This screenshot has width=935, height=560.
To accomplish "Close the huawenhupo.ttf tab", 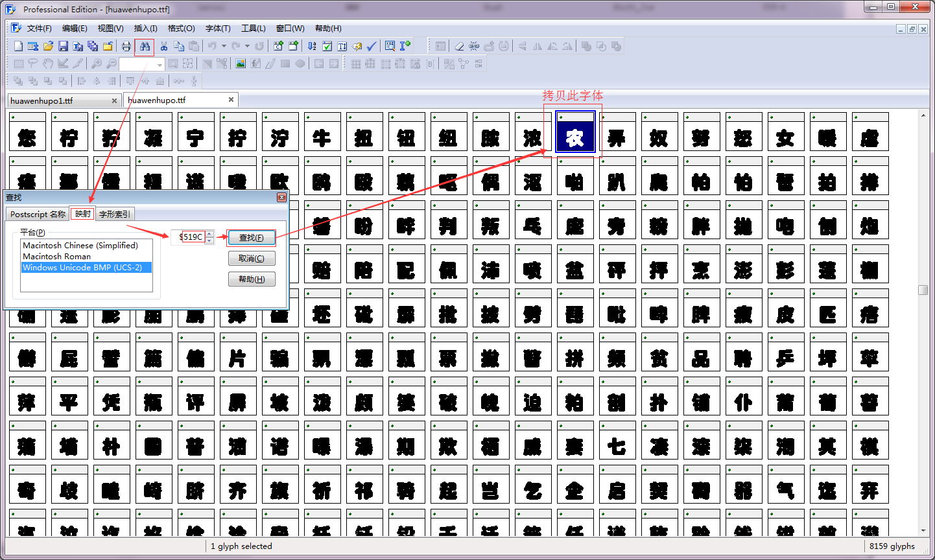I will click(231, 100).
